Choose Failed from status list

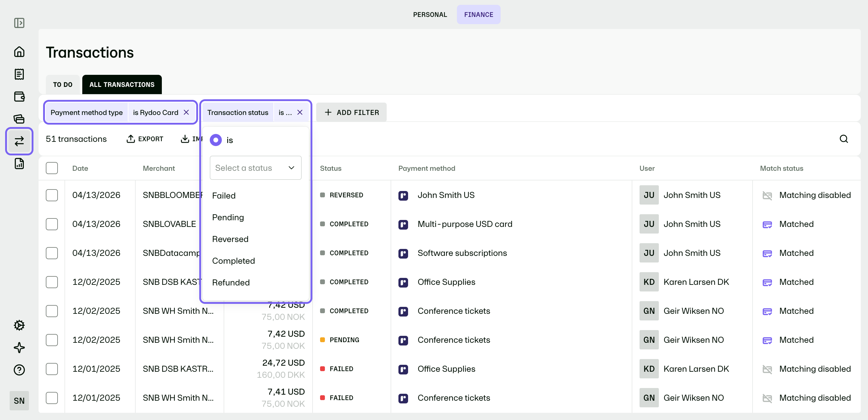[224, 196]
